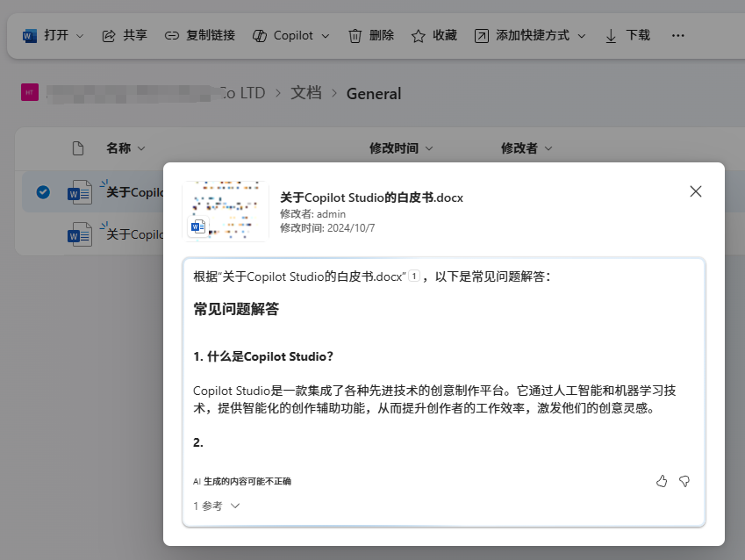
Task: Click the 共享 share button
Action: pyautogui.click(x=125, y=36)
